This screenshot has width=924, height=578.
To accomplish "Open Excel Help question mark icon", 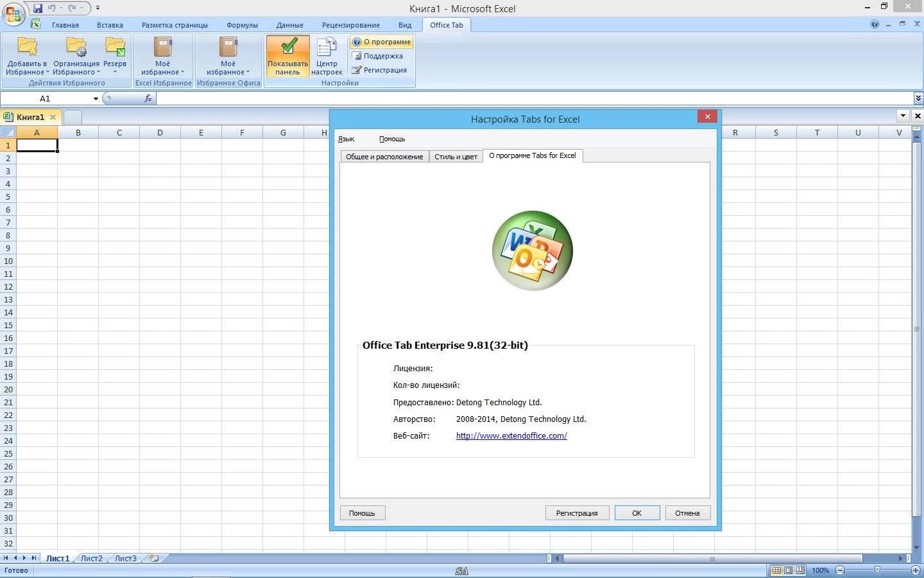I will point(875,24).
